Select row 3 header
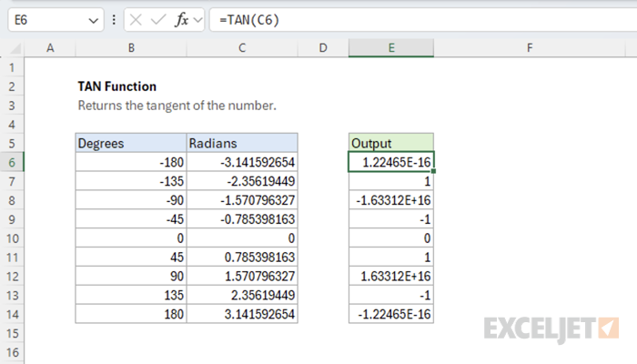This screenshot has width=637, height=364. coord(12,106)
